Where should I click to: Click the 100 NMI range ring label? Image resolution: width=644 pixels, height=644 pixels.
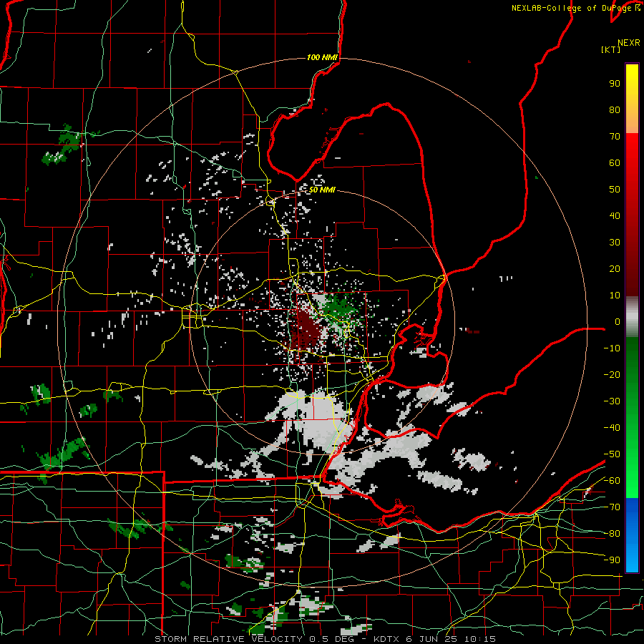click(322, 57)
